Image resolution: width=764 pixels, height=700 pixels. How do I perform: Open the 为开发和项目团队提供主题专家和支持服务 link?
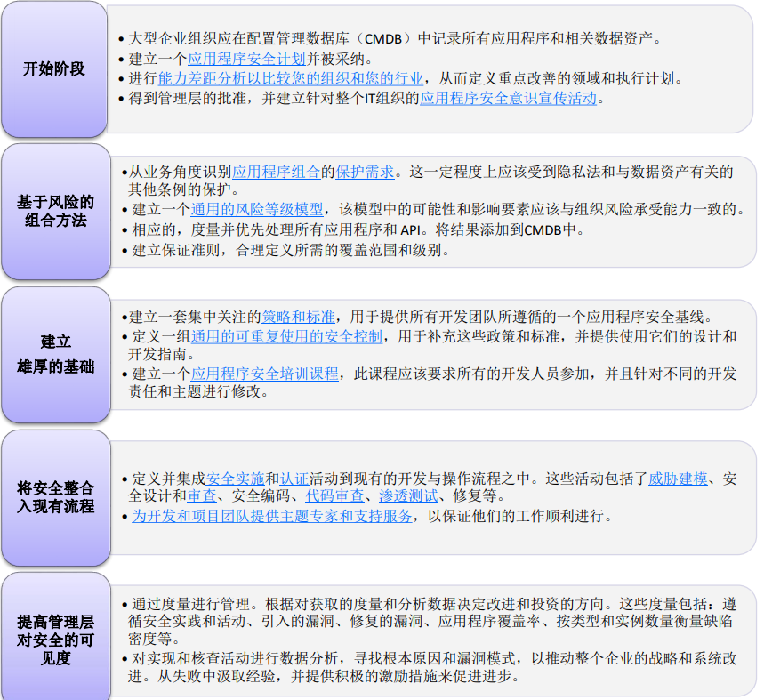pos(272,516)
